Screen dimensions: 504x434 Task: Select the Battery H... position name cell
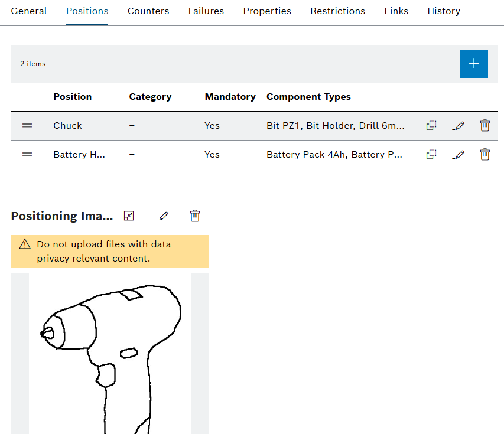click(x=79, y=155)
